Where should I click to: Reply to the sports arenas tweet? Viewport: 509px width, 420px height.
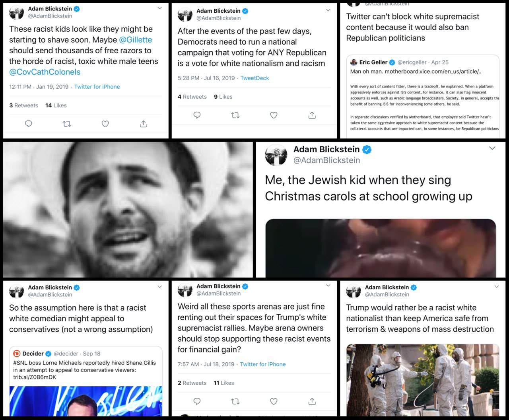pyautogui.click(x=197, y=401)
